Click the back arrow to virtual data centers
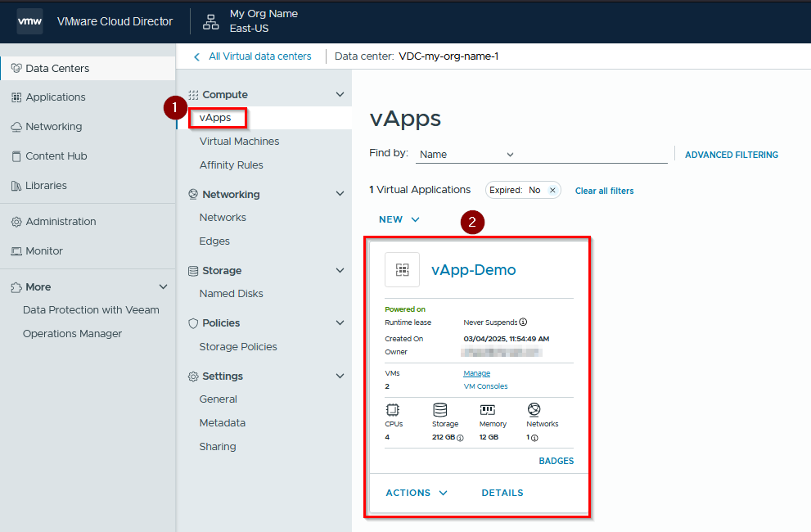This screenshot has height=532, width=811. coord(196,57)
